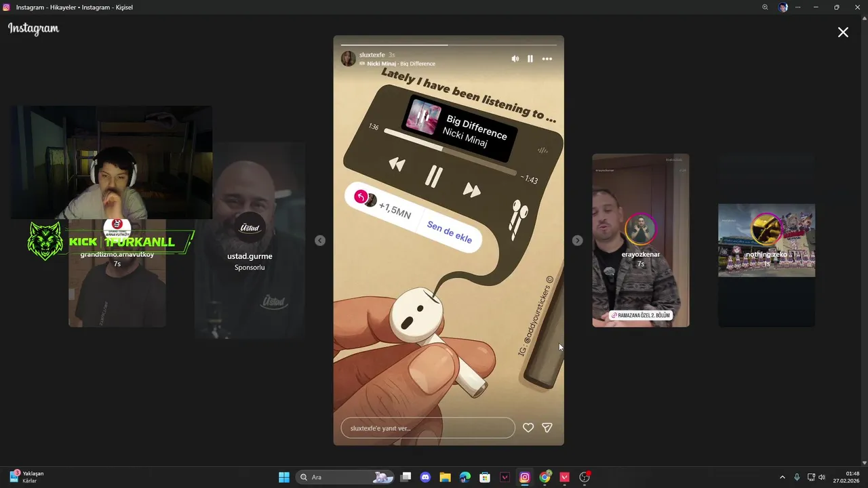Close the story viewer with the X

click(843, 32)
